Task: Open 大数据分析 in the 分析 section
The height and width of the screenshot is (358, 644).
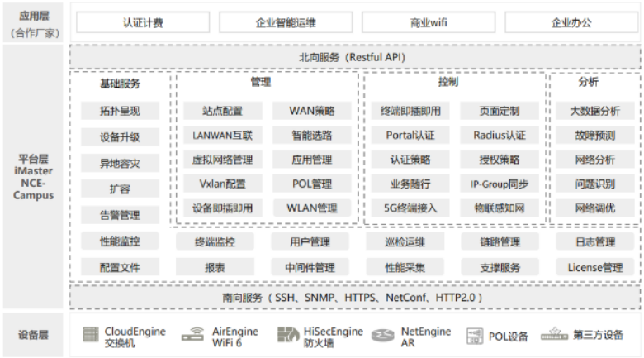Action: [x=594, y=111]
